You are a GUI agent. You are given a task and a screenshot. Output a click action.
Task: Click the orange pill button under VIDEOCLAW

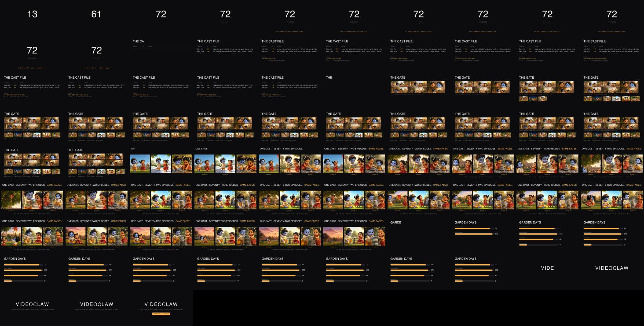click(x=161, y=314)
